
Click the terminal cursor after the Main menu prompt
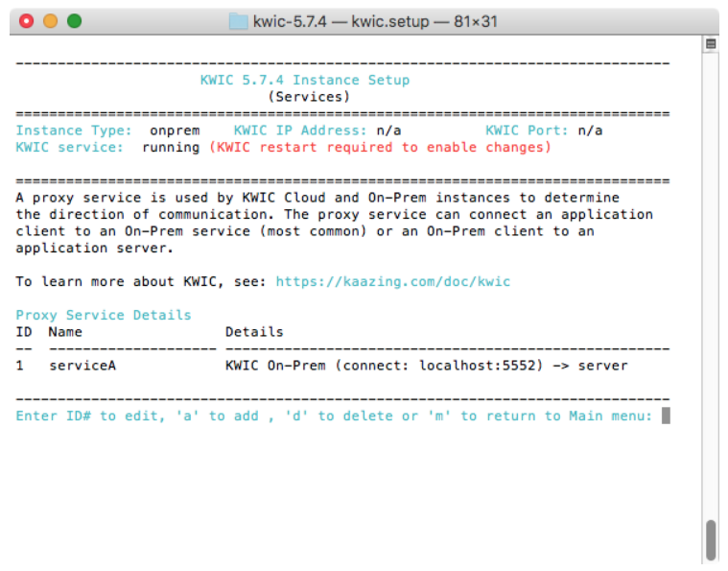click(x=666, y=416)
